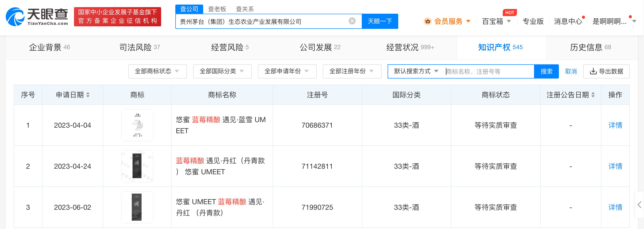Clear the company search box text
644x229 pixels.
point(352,21)
